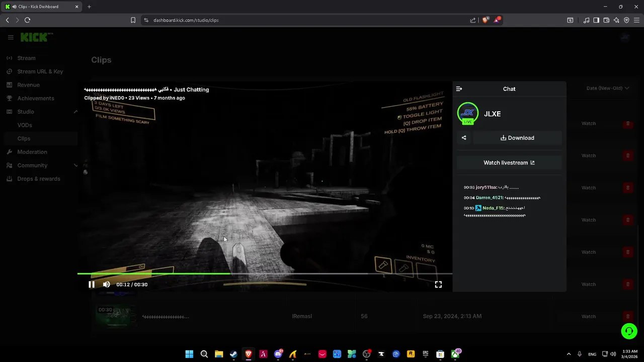Image resolution: width=644 pixels, height=362 pixels.
Task: Open the browser share icon
Action: [x=473, y=20]
